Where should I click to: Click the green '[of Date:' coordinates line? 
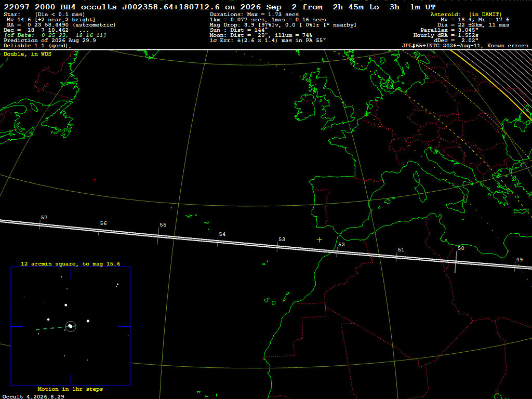55,35
